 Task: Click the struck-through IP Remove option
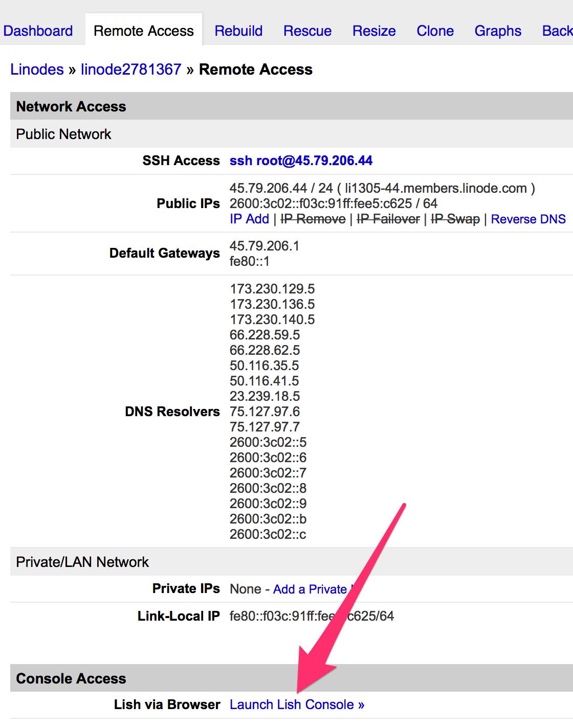(x=313, y=219)
